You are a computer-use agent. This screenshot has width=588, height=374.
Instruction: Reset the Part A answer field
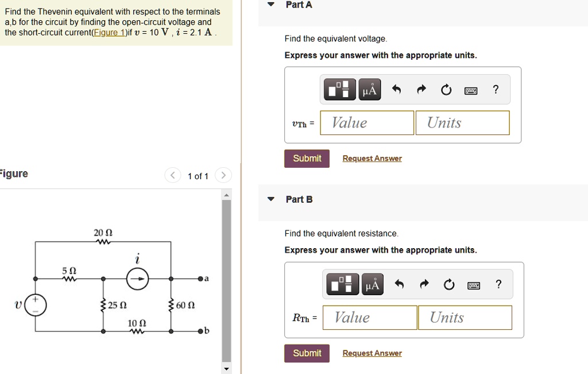(x=447, y=90)
